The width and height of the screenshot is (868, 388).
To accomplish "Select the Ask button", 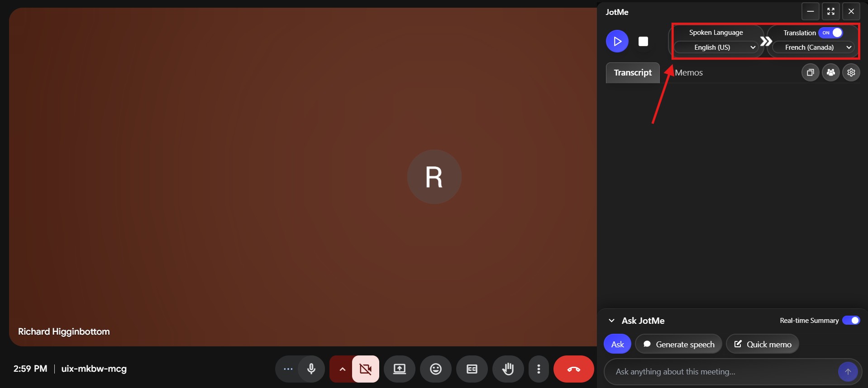I will tap(617, 344).
